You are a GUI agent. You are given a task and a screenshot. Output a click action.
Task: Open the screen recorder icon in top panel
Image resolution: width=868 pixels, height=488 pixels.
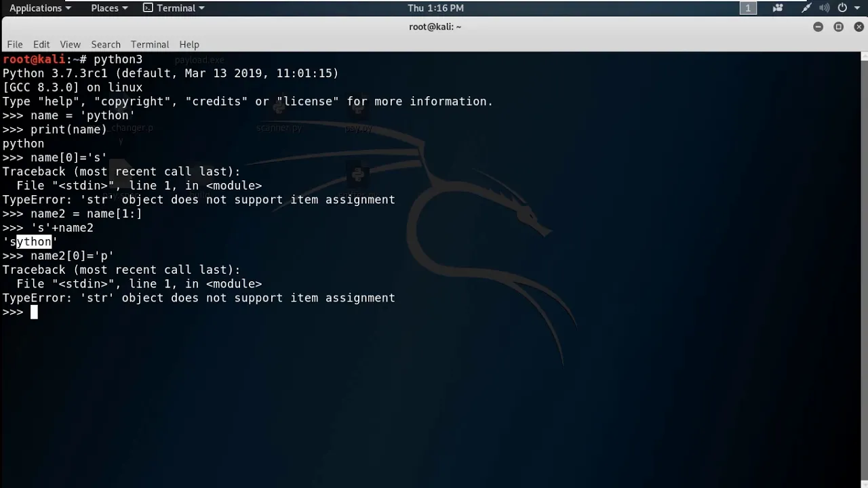point(778,8)
